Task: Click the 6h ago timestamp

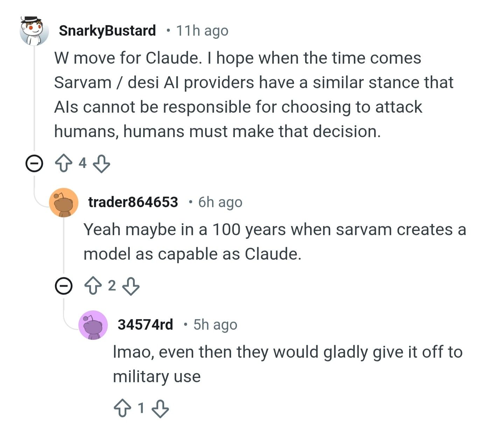Action: [x=220, y=202]
